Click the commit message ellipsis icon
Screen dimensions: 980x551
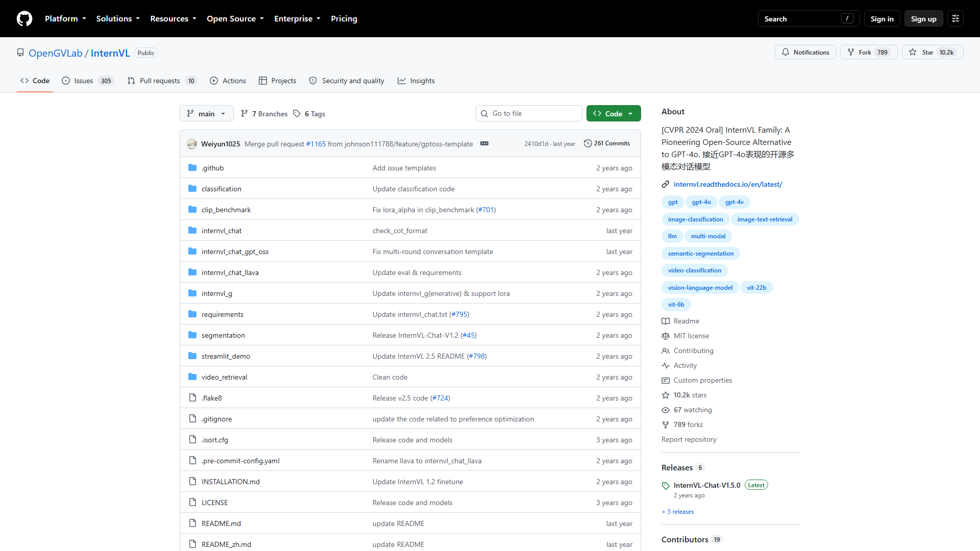484,143
